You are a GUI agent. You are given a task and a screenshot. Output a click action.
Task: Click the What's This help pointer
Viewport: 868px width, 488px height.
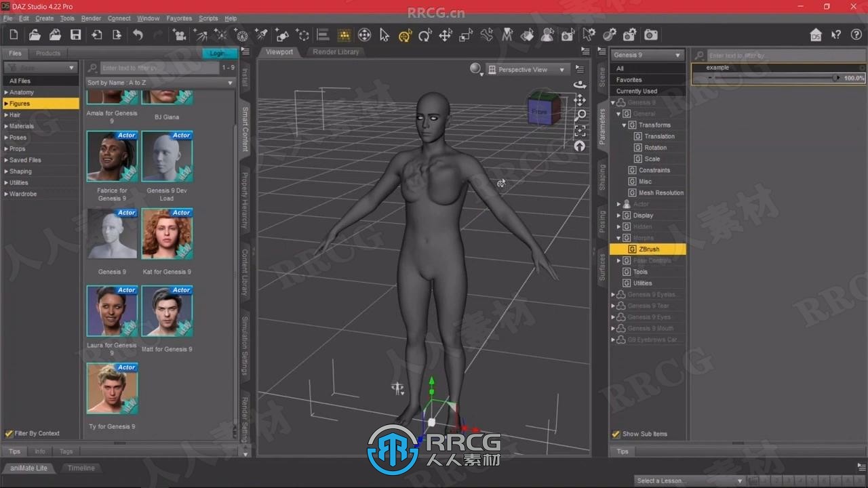coord(836,35)
